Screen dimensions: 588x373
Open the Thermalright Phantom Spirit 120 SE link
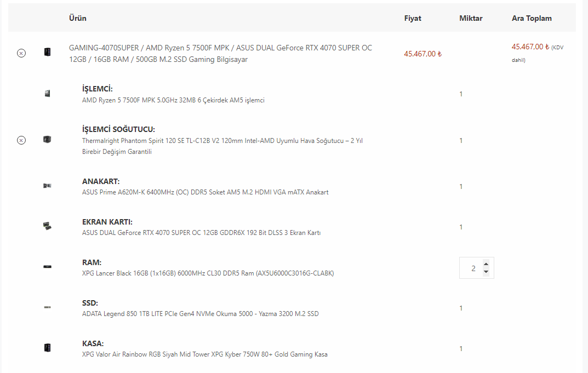pos(222,146)
